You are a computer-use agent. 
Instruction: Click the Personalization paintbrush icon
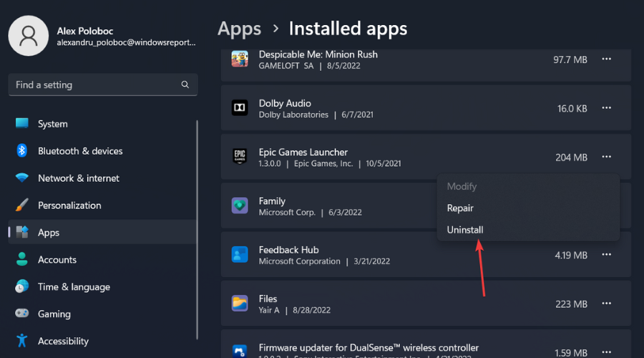[x=21, y=205]
